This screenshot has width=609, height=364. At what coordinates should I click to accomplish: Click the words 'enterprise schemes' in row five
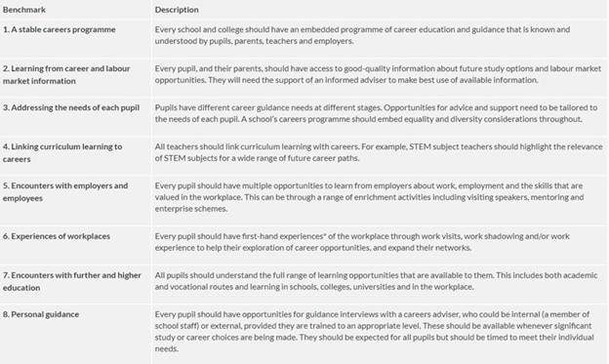click(190, 209)
